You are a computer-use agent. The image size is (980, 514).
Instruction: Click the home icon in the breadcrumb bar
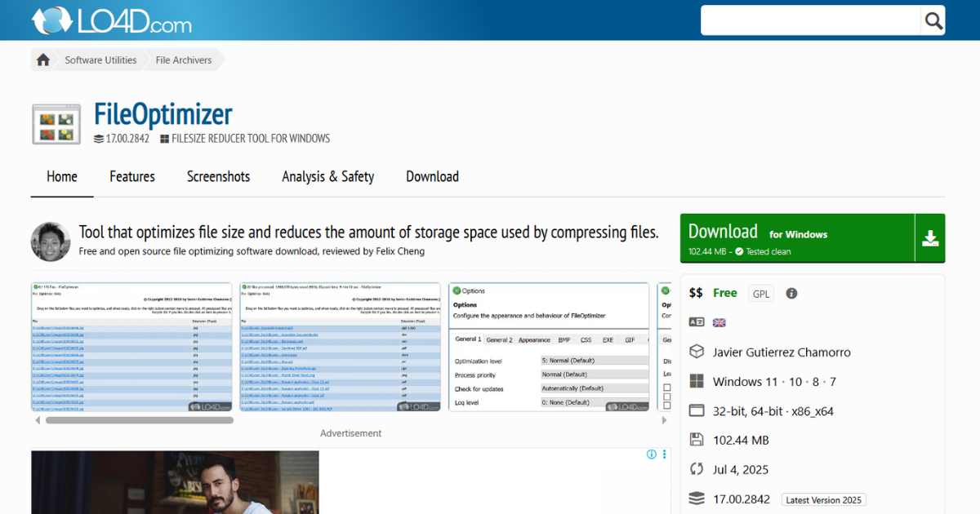[42, 59]
